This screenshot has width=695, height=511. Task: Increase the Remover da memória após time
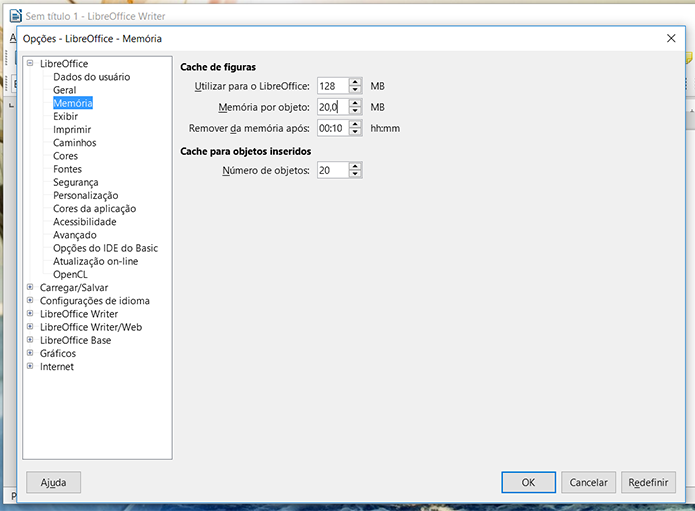pyautogui.click(x=355, y=125)
